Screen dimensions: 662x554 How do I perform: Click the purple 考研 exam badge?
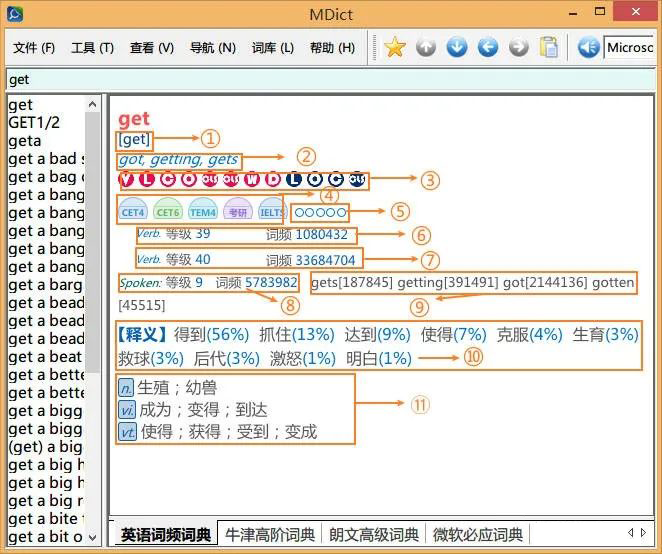[x=238, y=209]
